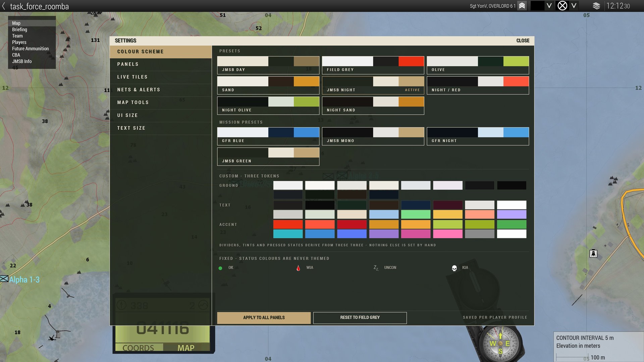Choose the GFR Night mission preset
This screenshot has height=362, width=644.
[x=478, y=136]
